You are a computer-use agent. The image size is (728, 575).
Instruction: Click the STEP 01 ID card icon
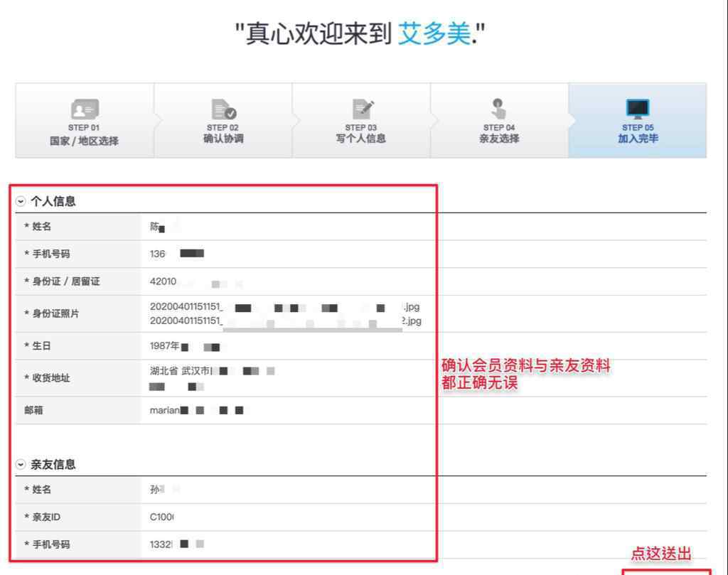coord(85,109)
